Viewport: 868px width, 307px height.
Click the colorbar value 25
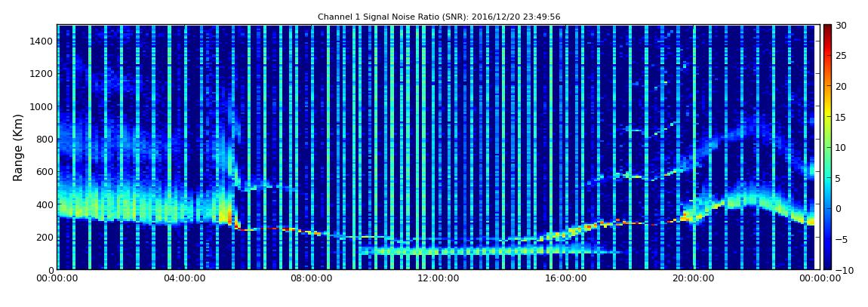(841, 55)
